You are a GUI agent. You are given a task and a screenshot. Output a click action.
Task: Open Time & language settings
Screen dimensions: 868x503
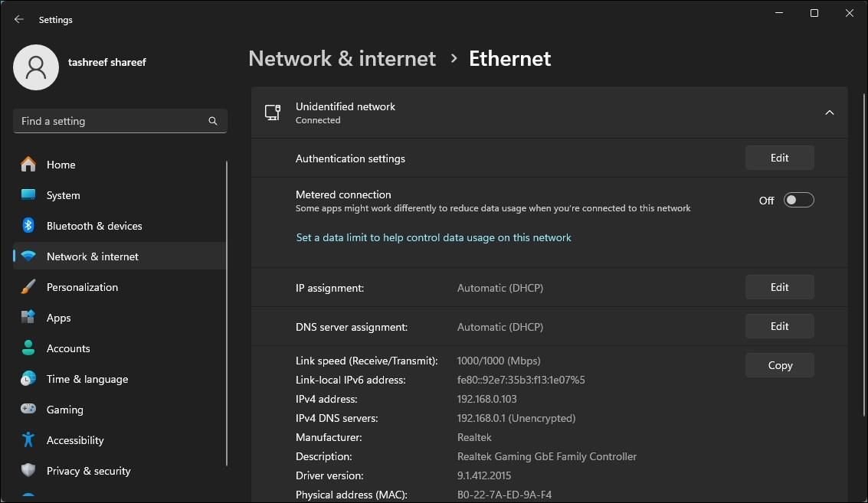coord(87,379)
